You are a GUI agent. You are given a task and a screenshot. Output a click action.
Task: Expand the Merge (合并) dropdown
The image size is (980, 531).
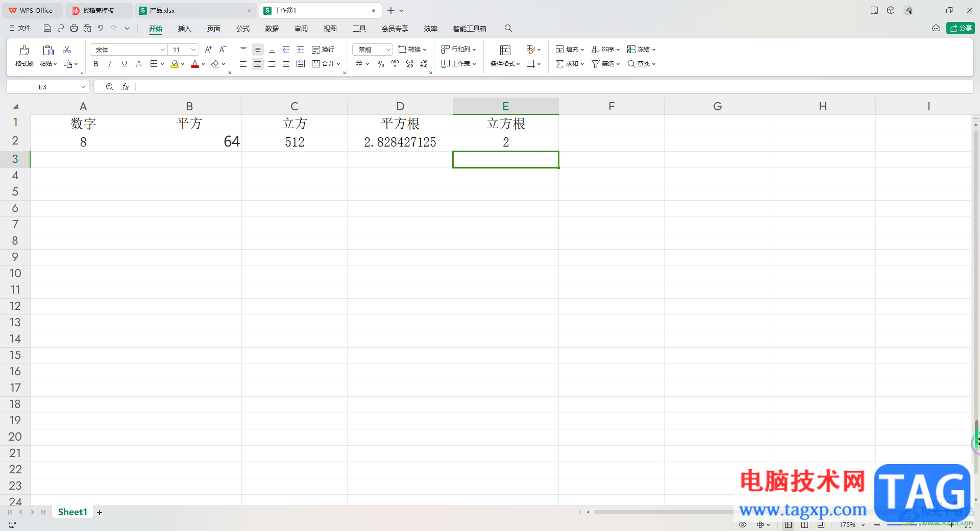pos(338,64)
